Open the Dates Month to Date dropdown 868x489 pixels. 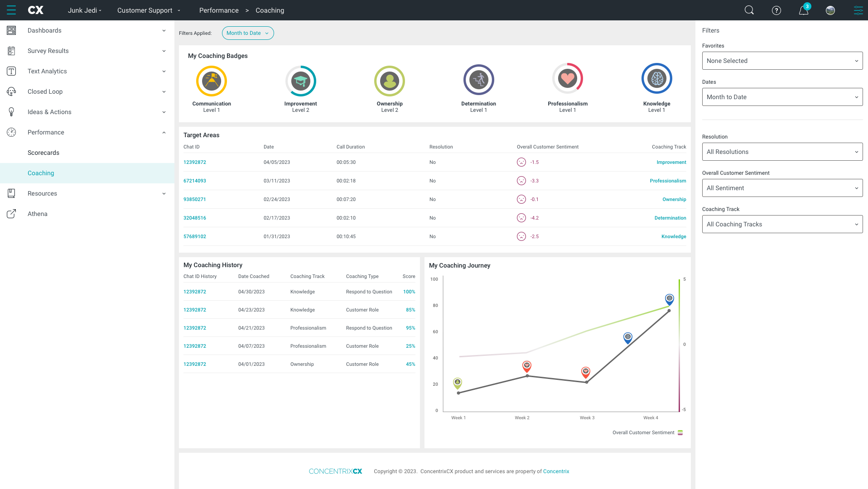tap(782, 97)
